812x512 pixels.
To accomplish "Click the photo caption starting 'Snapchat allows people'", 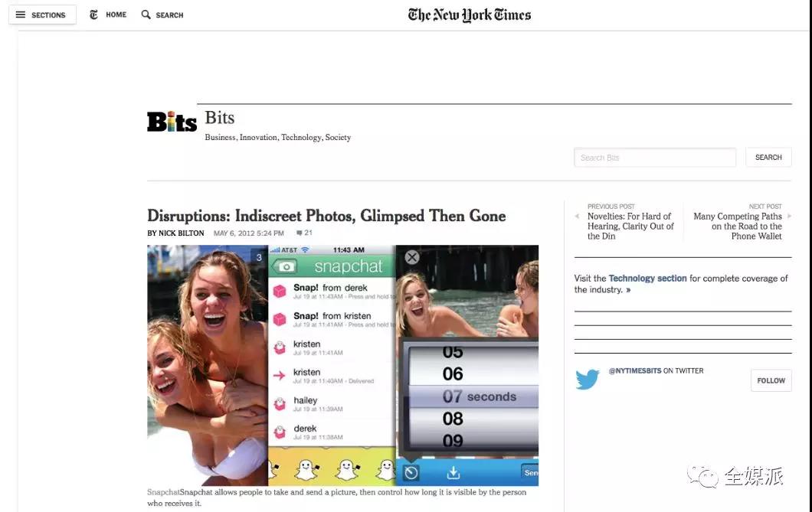I will 336,497.
